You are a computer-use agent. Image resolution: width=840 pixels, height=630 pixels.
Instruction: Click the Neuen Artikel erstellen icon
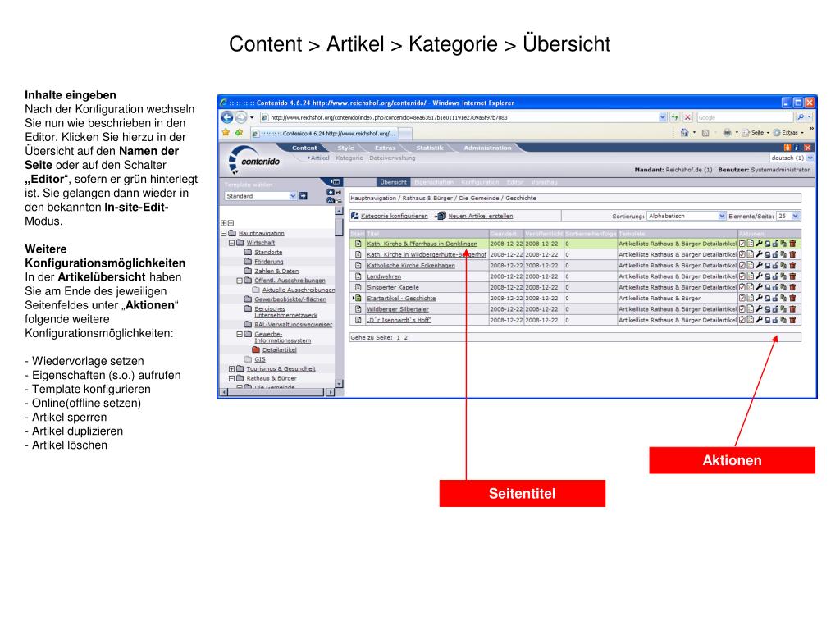[x=441, y=216]
